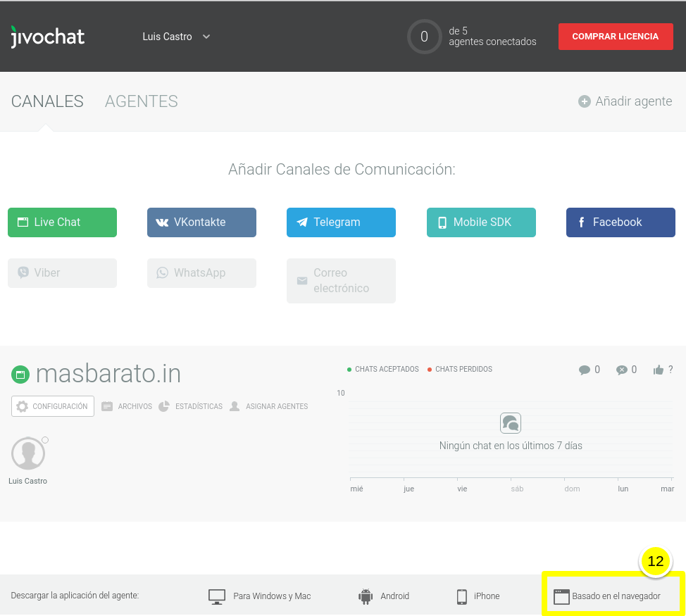This screenshot has width=686, height=616.
Task: Click the Comprar Licencia button
Action: 615,37
